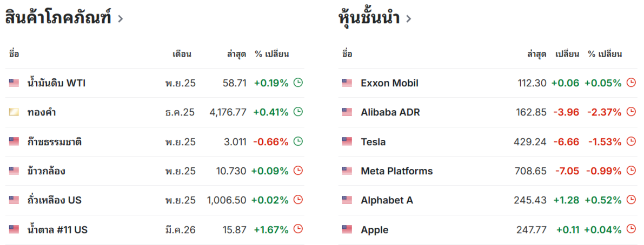Open the ถั่วเหลือง US commodity link
Screen dimensions: 644x245
[x=54, y=200]
